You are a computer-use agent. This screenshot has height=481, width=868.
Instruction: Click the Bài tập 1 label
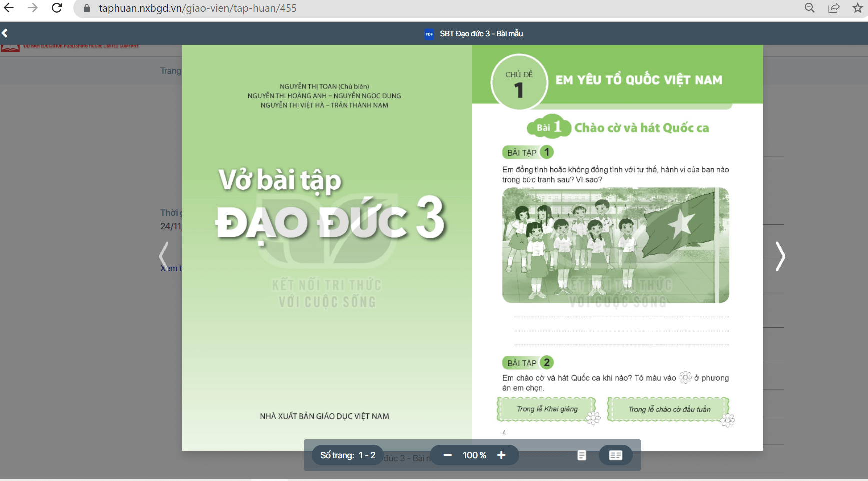[x=528, y=152]
